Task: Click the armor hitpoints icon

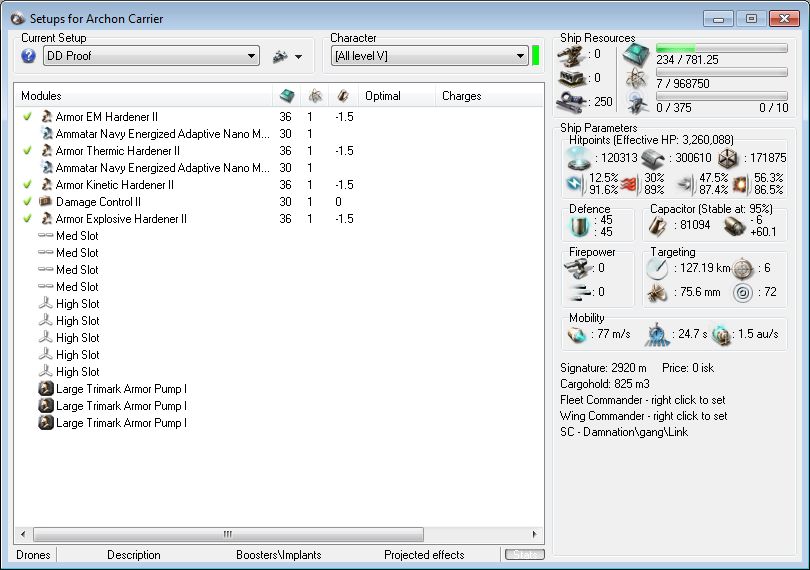Action: (x=653, y=159)
